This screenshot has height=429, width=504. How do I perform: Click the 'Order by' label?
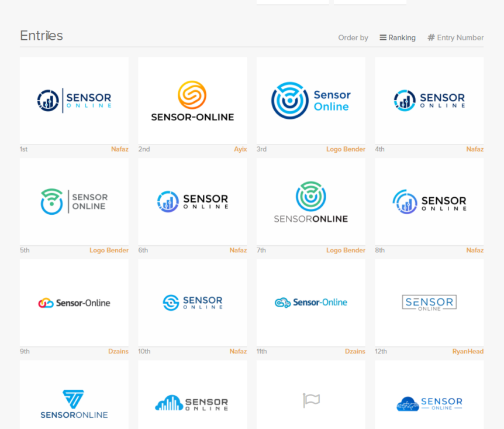pyautogui.click(x=353, y=37)
